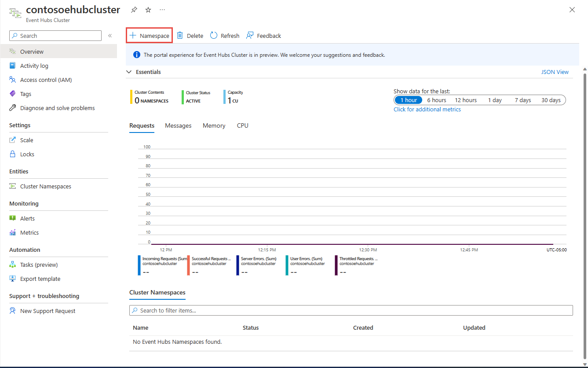The image size is (588, 368).
Task: Open the CPU tab
Action: tap(242, 125)
